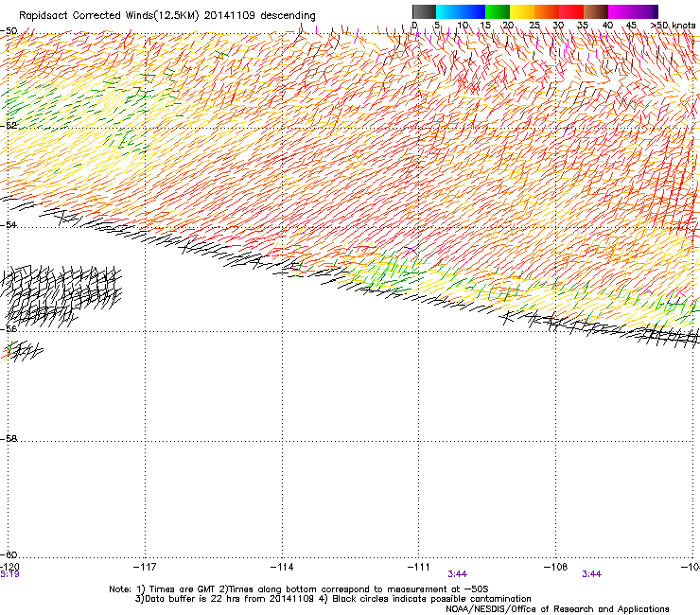Viewport: 700px width, 615px height.
Task: Pick the blue 10-15 knots legend swatch
Action: pos(473,11)
